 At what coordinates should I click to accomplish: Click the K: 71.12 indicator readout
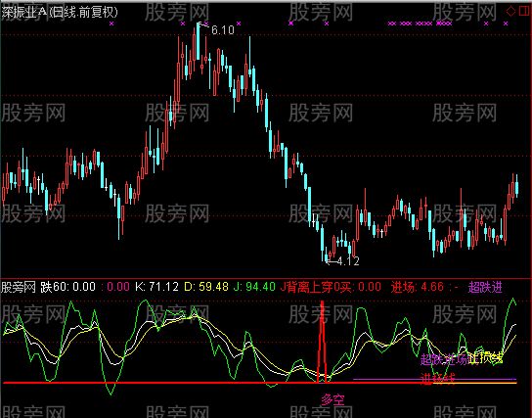pyautogui.click(x=156, y=287)
